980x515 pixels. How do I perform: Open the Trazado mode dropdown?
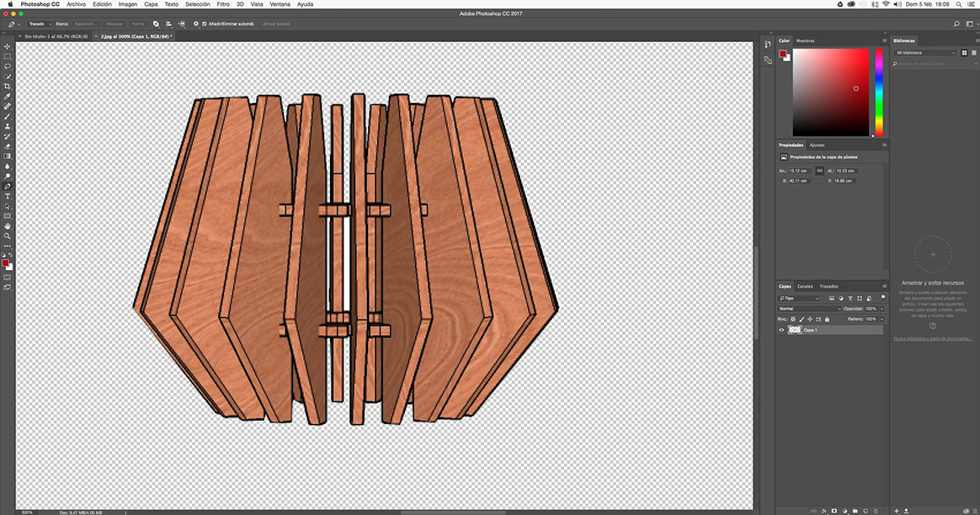pos(41,24)
